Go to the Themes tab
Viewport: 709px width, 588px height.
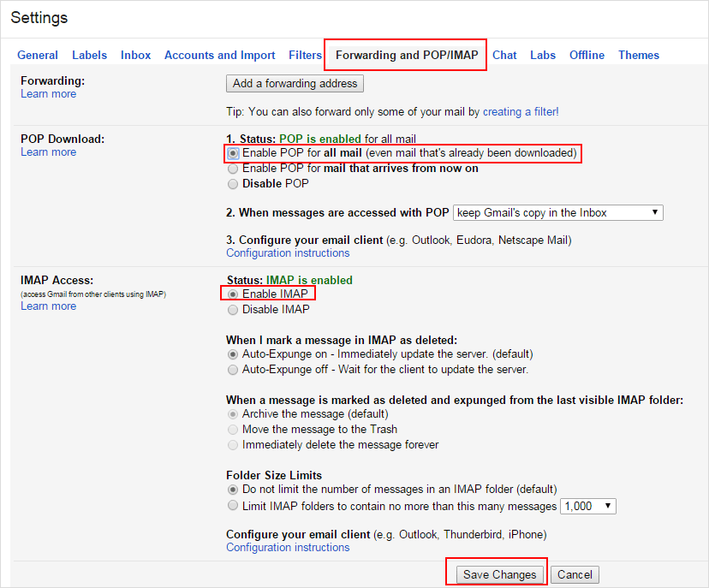tap(639, 55)
